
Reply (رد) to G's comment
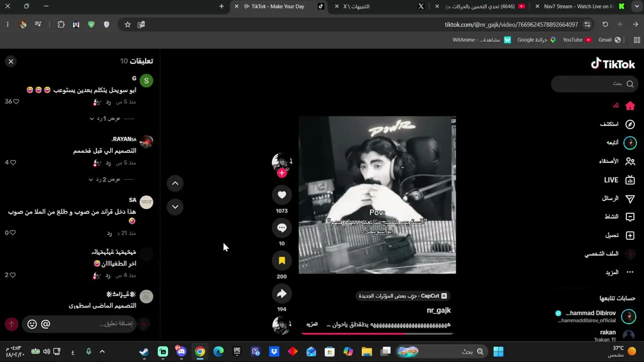click(x=108, y=102)
